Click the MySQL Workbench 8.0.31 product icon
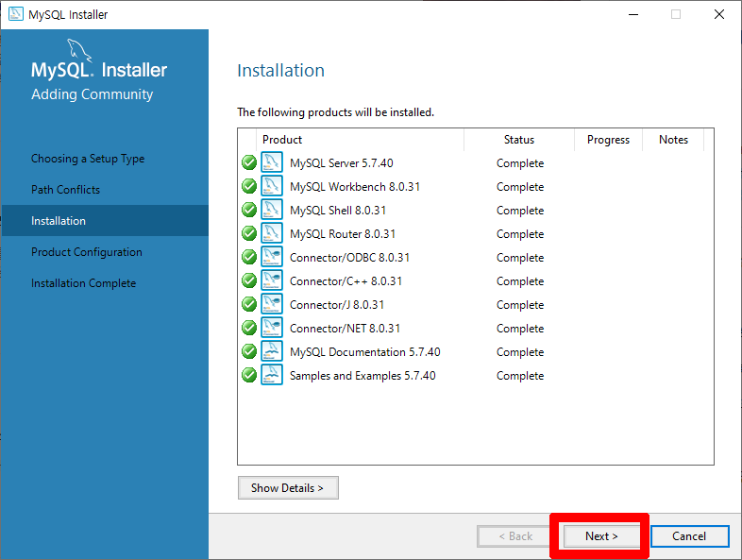 pyautogui.click(x=272, y=186)
